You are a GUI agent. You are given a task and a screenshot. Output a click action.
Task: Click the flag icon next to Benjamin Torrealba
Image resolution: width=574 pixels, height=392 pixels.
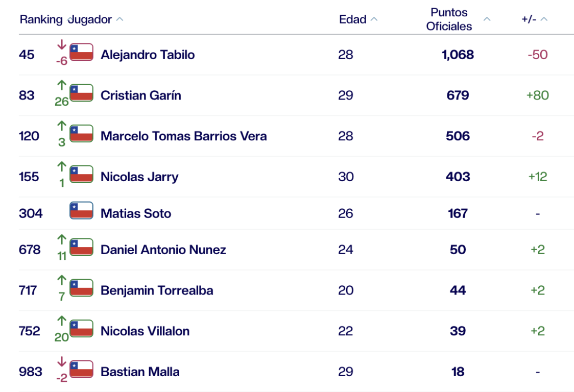pyautogui.click(x=81, y=288)
